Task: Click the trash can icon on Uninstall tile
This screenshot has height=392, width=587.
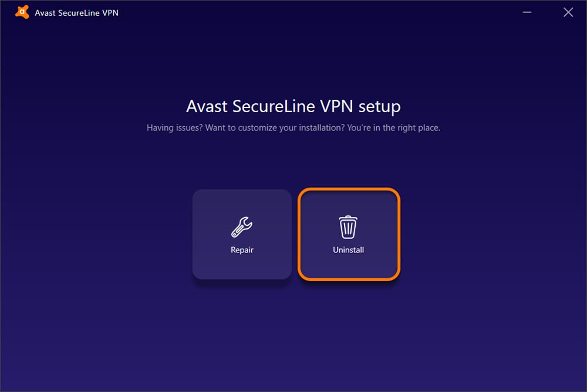Action: coord(348,227)
